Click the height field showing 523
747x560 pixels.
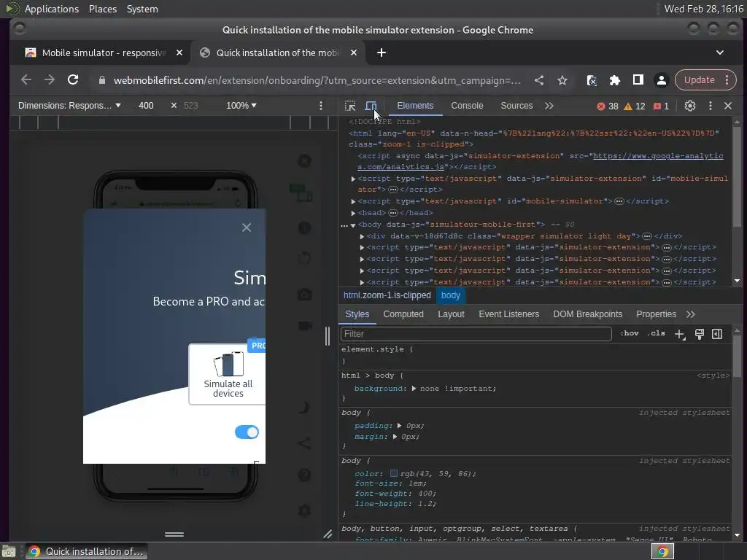[x=191, y=105]
